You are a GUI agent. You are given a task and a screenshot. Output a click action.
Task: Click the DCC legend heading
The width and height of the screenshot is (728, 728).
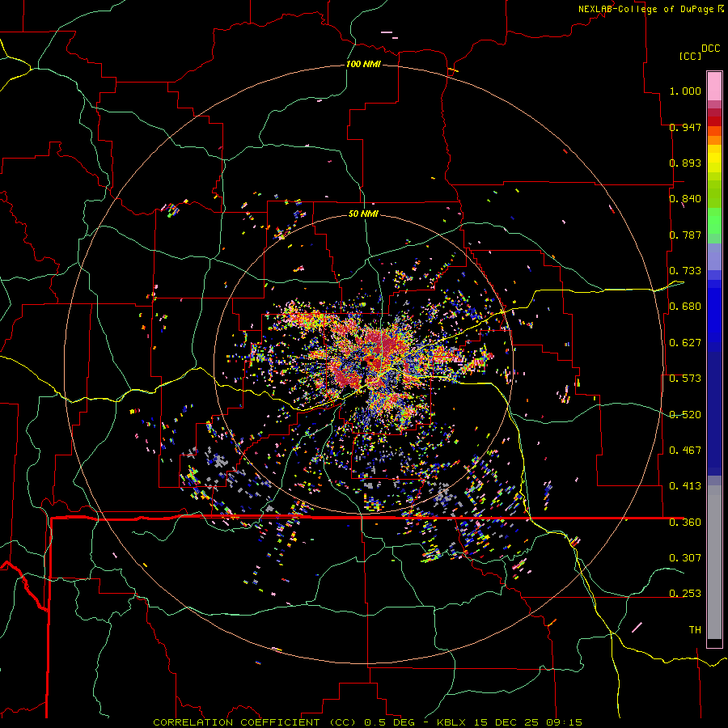pyautogui.click(x=710, y=49)
